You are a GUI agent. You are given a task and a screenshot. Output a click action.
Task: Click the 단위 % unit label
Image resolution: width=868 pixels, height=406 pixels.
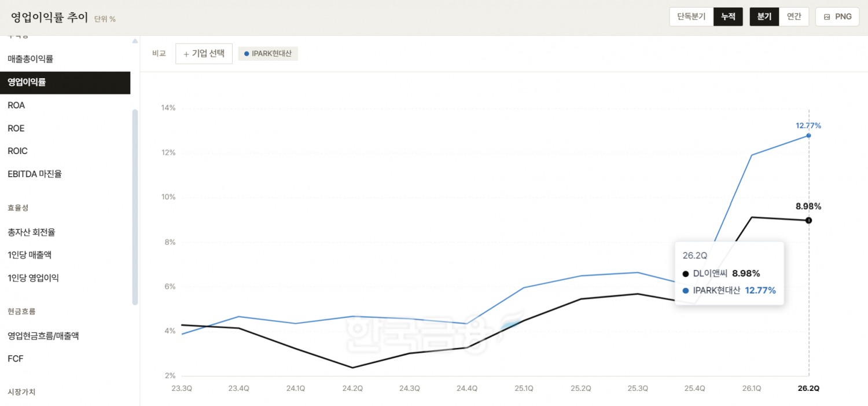point(105,19)
